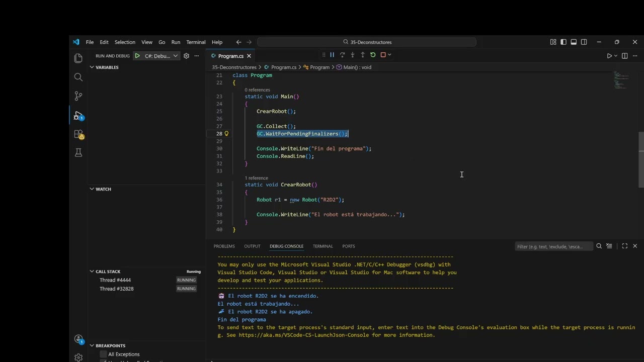Open the C#: Debug configuration dropdown

point(161,56)
